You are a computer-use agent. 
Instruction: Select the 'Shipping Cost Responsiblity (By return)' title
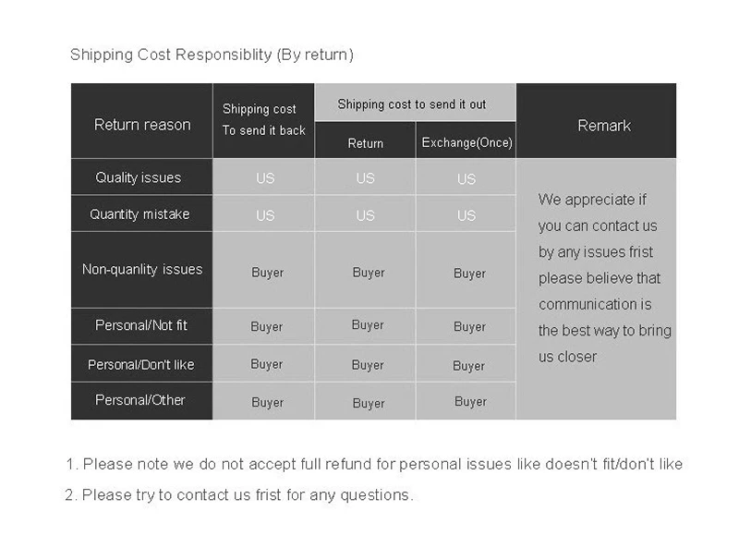212,55
